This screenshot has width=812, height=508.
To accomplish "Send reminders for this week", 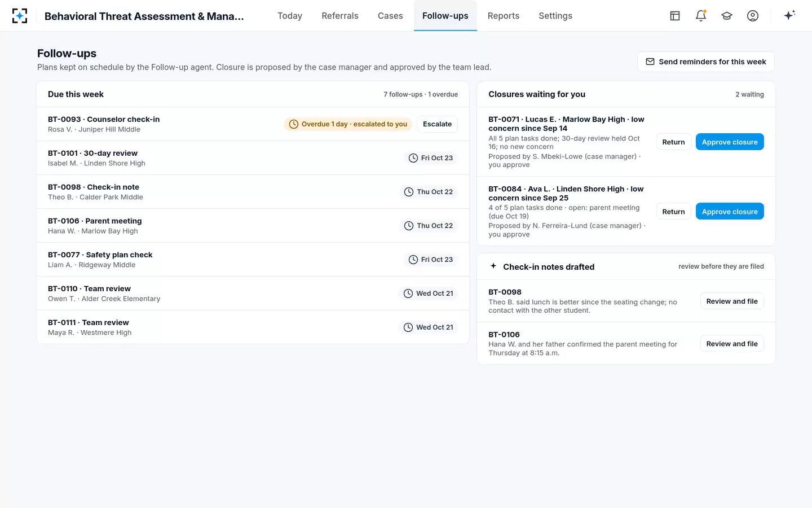I will [x=706, y=62].
